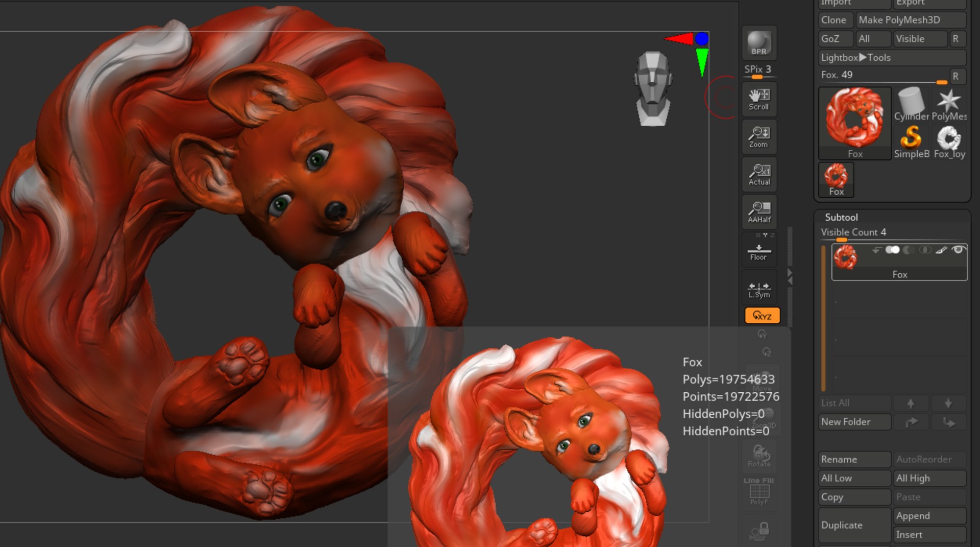Set canvas to Actual size
This screenshot has height=547, width=980.
point(759,175)
